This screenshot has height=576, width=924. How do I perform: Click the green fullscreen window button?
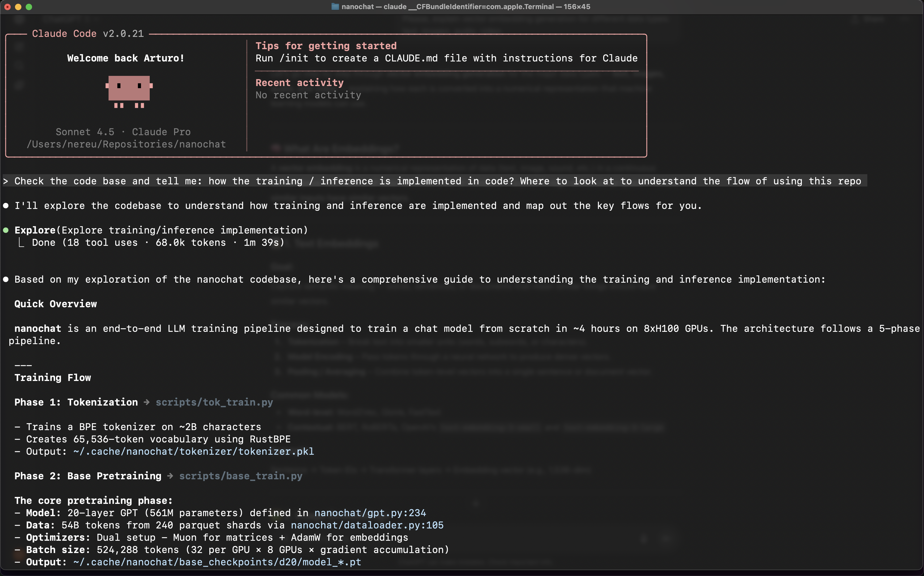[x=29, y=7]
